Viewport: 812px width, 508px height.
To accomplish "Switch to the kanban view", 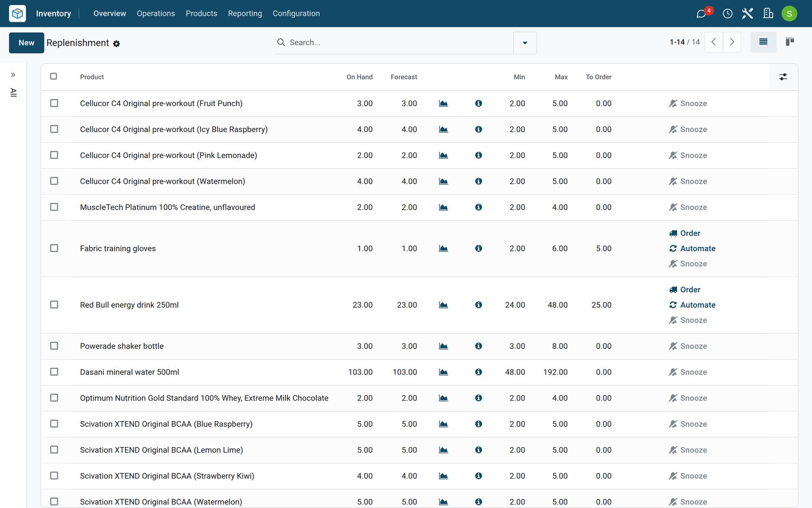I will coord(790,42).
